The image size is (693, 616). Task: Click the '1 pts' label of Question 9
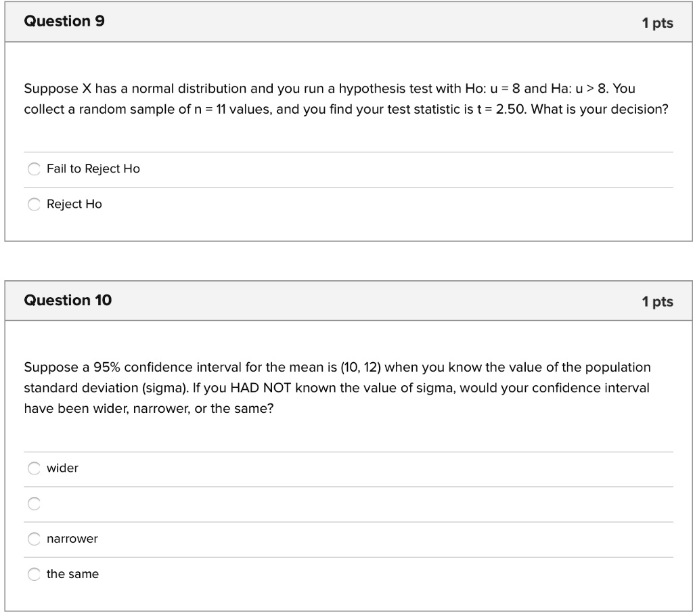coord(657,23)
